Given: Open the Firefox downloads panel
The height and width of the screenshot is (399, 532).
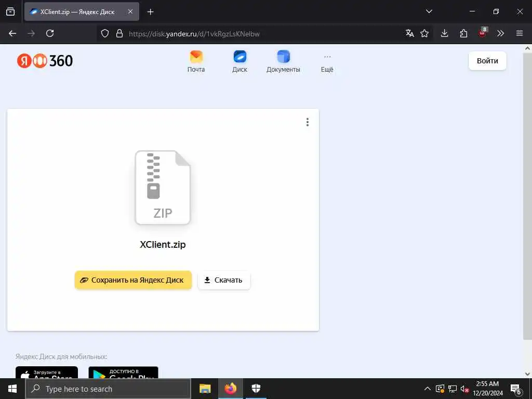Looking at the screenshot, I should pyautogui.click(x=445, y=33).
